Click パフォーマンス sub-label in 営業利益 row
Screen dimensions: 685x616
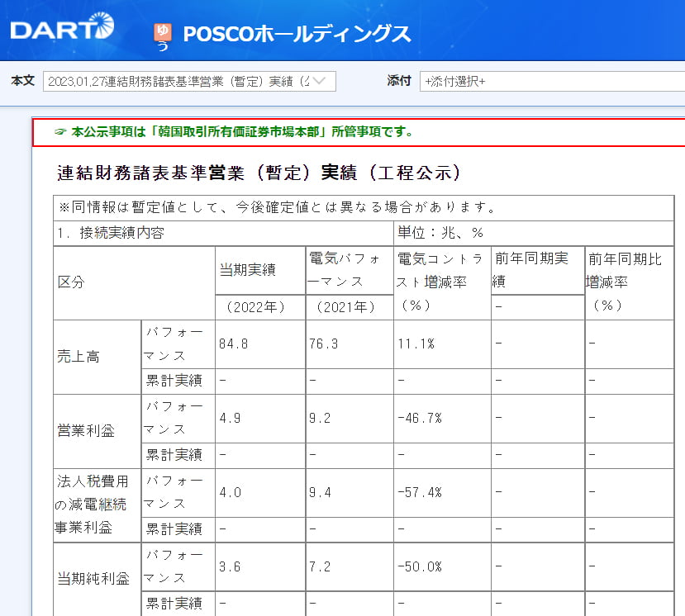tap(174, 418)
